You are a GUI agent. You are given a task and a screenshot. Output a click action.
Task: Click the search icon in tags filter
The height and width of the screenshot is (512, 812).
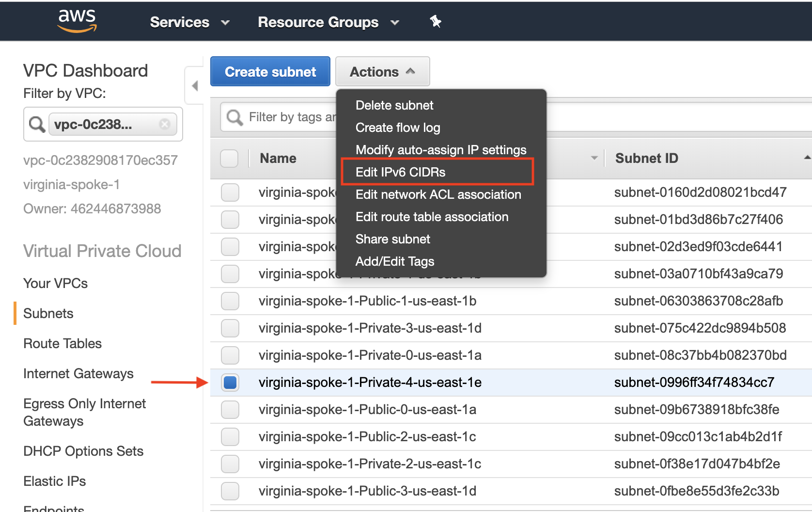pos(234,117)
